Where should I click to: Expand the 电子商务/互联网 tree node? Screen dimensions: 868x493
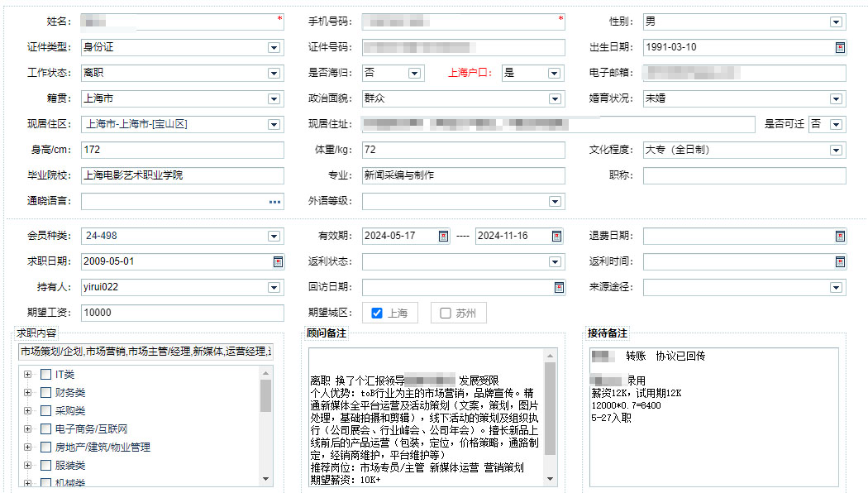click(x=27, y=429)
